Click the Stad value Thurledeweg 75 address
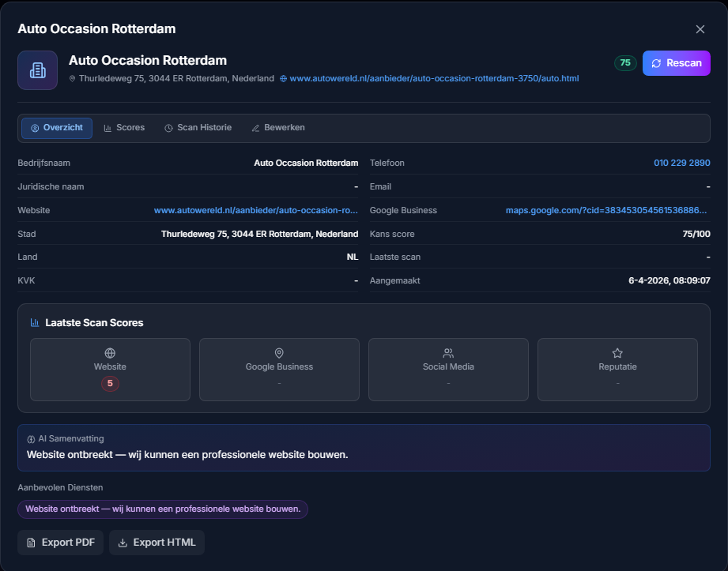Screen dimensions: 728x571 click(x=259, y=235)
